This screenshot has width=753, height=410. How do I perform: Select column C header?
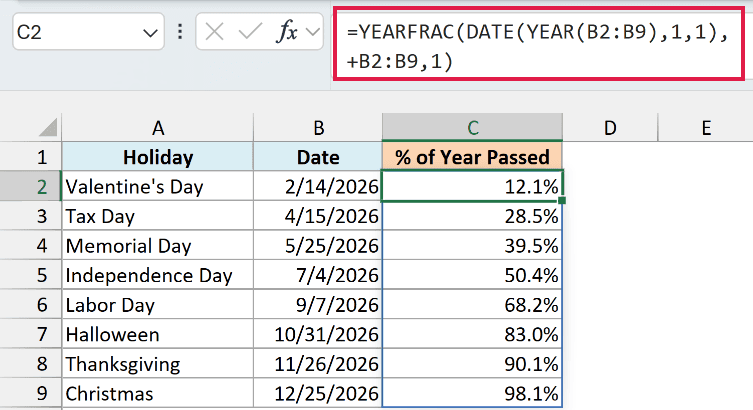point(473,128)
